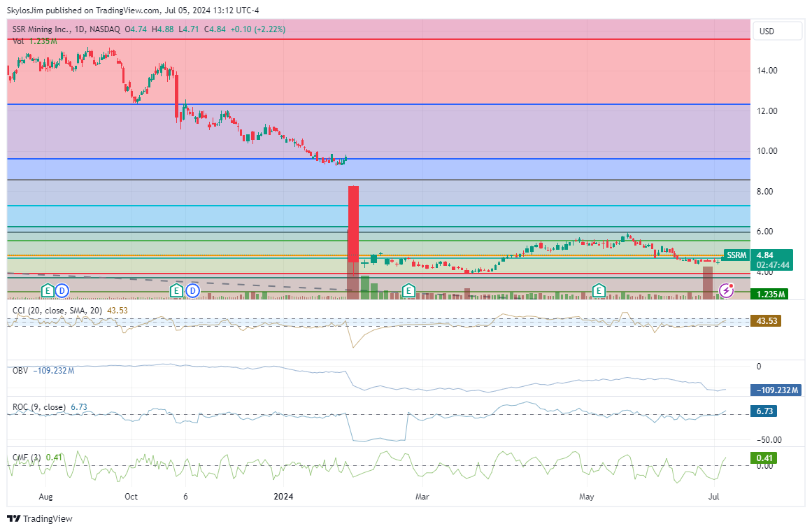Click the TradingView logo at bottom left

point(40,518)
